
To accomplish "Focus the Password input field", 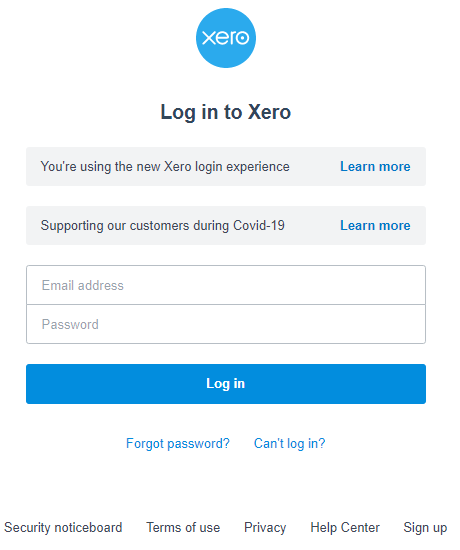I will [226, 324].
